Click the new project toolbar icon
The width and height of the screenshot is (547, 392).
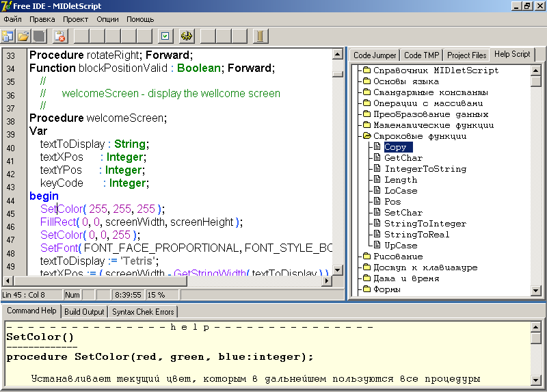click(8, 36)
